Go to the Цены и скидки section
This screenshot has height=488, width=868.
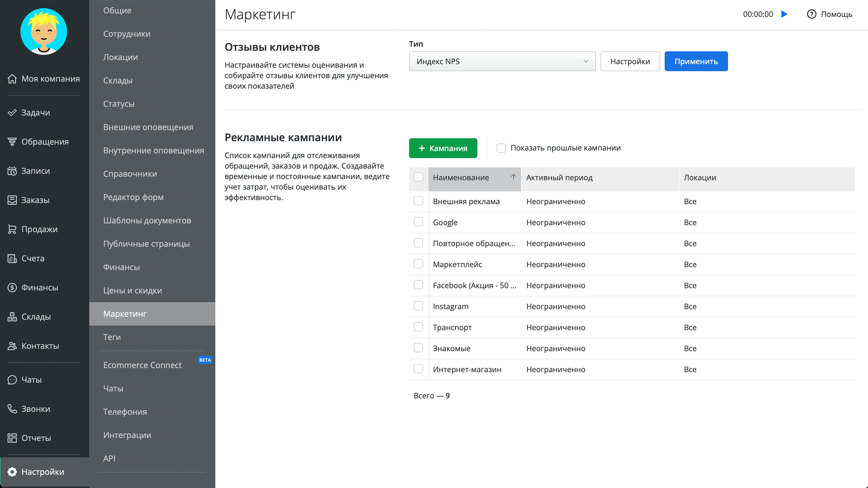coord(133,290)
